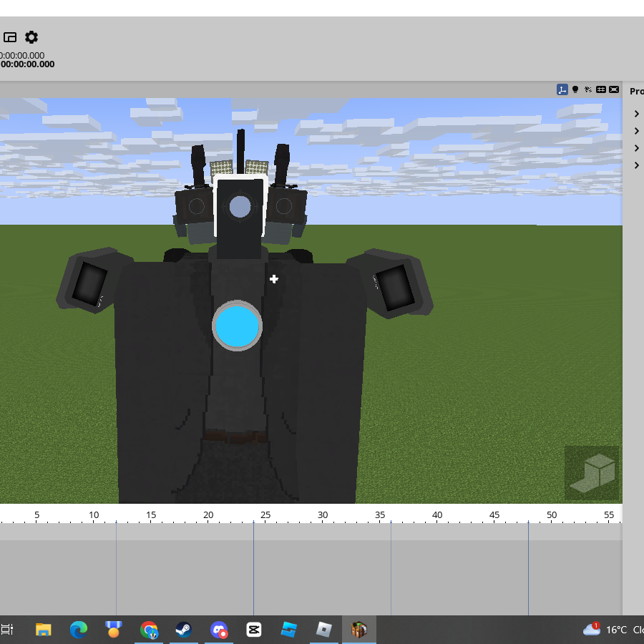This screenshot has height=644, width=644.
Task: Set the playhead at frame 40 on the ruler
Action: pos(437,515)
